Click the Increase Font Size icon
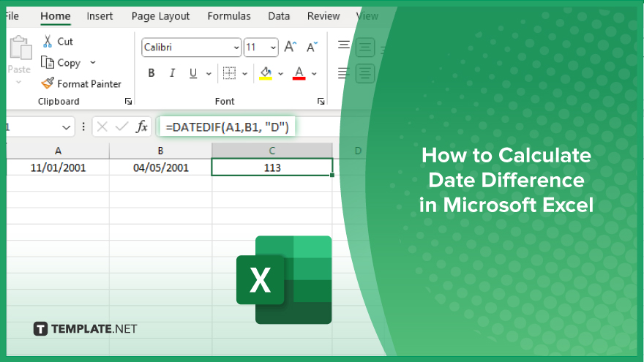 pos(290,47)
